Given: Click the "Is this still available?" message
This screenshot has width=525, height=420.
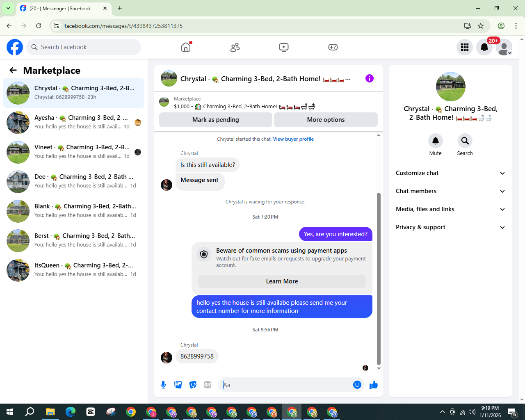Looking at the screenshot, I should (208, 165).
